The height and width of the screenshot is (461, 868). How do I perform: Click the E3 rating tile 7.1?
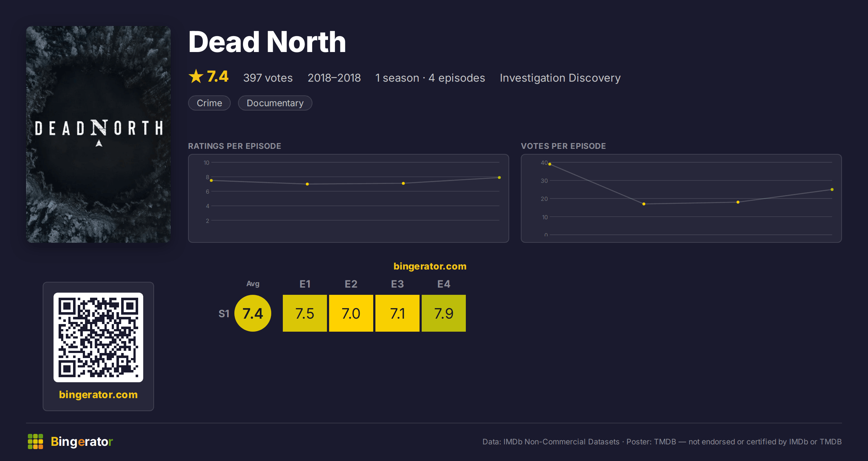click(397, 313)
